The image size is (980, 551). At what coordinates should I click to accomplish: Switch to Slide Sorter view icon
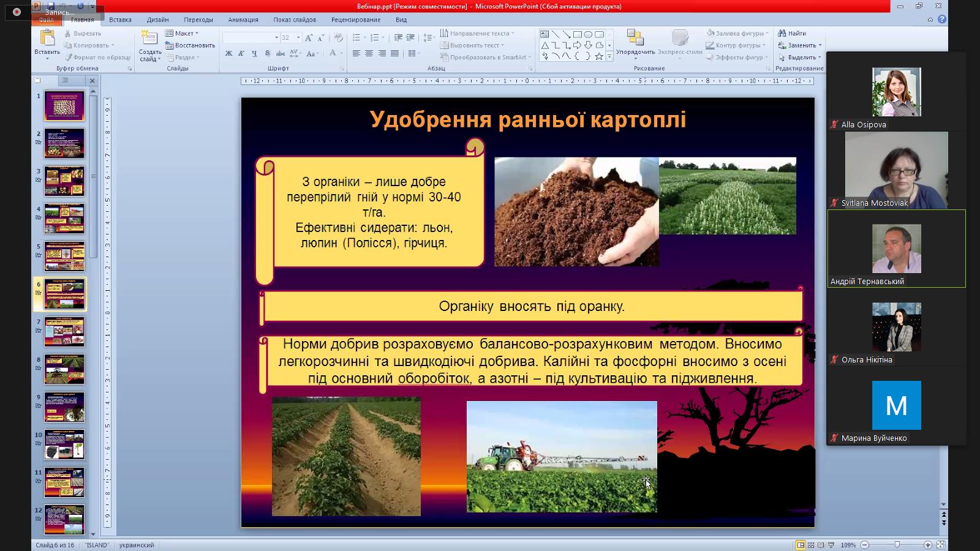pos(812,545)
